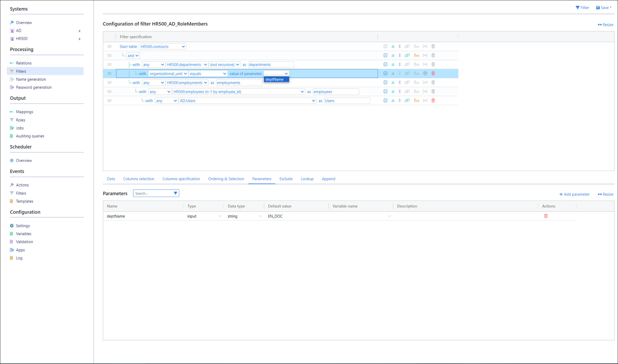Click the orange f(x) icon on AD.Users row
Screen dimensions: 618x364
tap(416, 100)
